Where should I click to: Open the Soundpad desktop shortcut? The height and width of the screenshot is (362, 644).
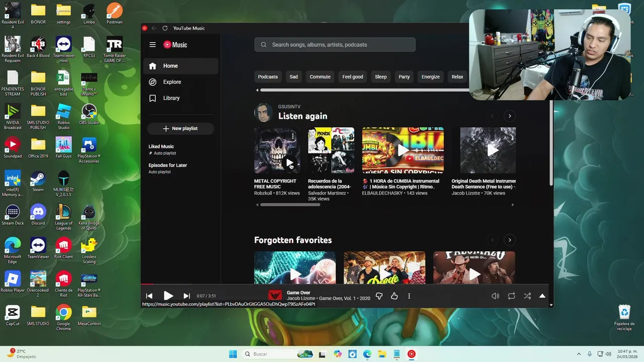(x=13, y=148)
